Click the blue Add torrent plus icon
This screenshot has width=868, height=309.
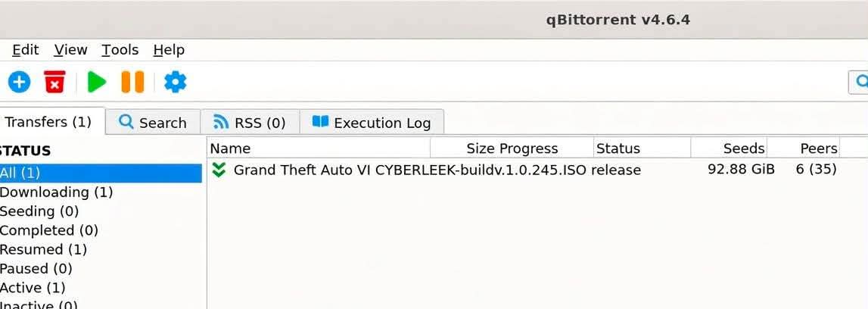[20, 82]
